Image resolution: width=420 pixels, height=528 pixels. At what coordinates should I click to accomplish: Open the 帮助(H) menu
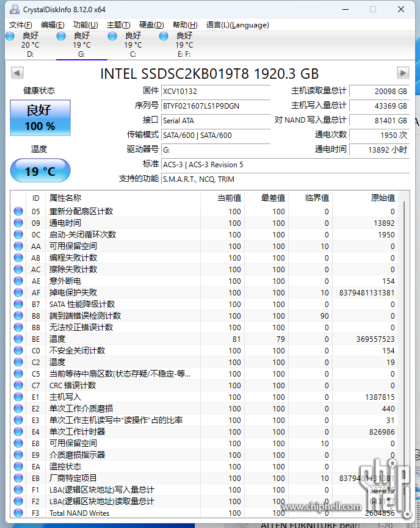coord(185,25)
